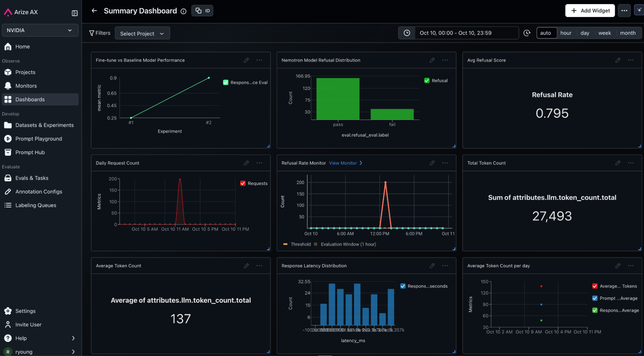Viewport: 644px width, 356px height.
Task: Open the NVIDIA organization dropdown
Action: pyautogui.click(x=40, y=30)
